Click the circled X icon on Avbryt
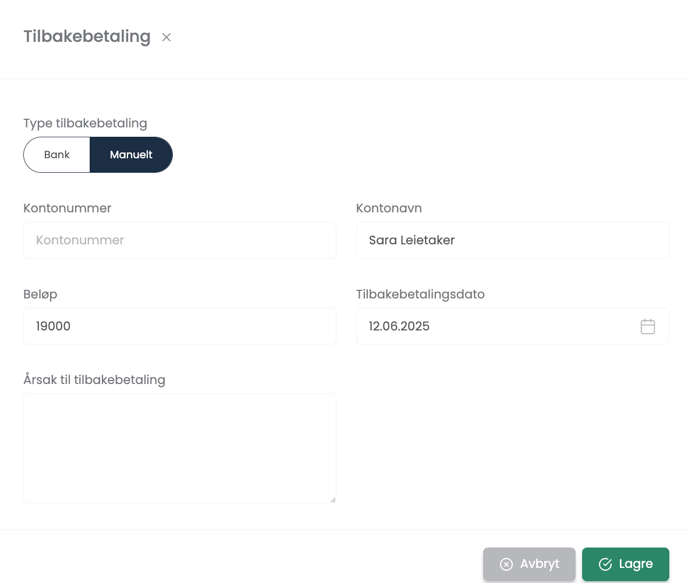Image resolution: width=688 pixels, height=583 pixels. 506,564
